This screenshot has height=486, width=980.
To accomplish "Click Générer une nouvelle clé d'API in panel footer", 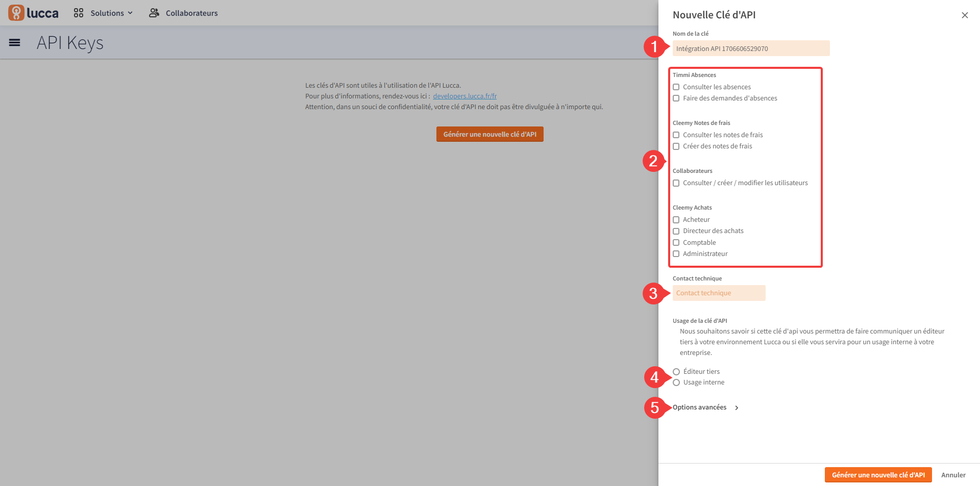I will 878,475.
